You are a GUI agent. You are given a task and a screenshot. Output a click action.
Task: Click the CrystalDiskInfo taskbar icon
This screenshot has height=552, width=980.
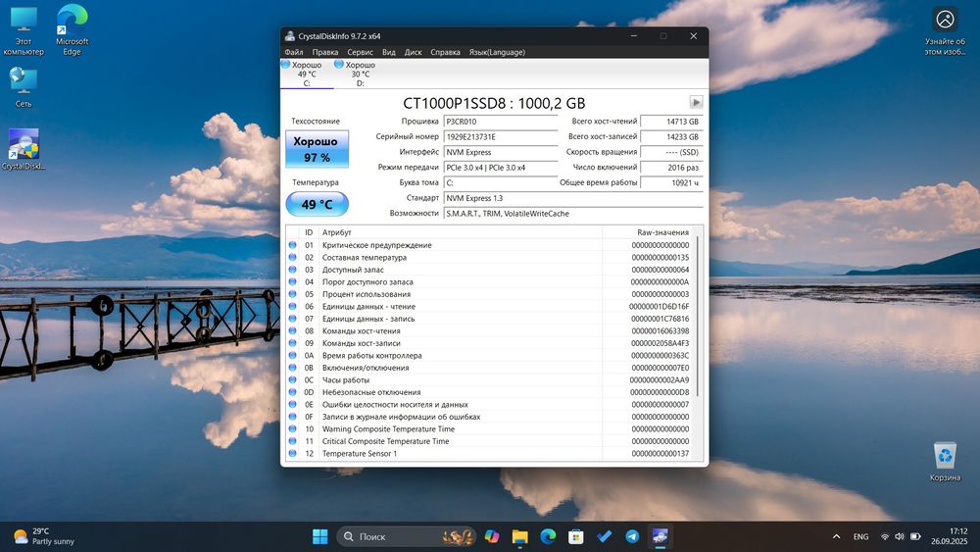point(661,536)
